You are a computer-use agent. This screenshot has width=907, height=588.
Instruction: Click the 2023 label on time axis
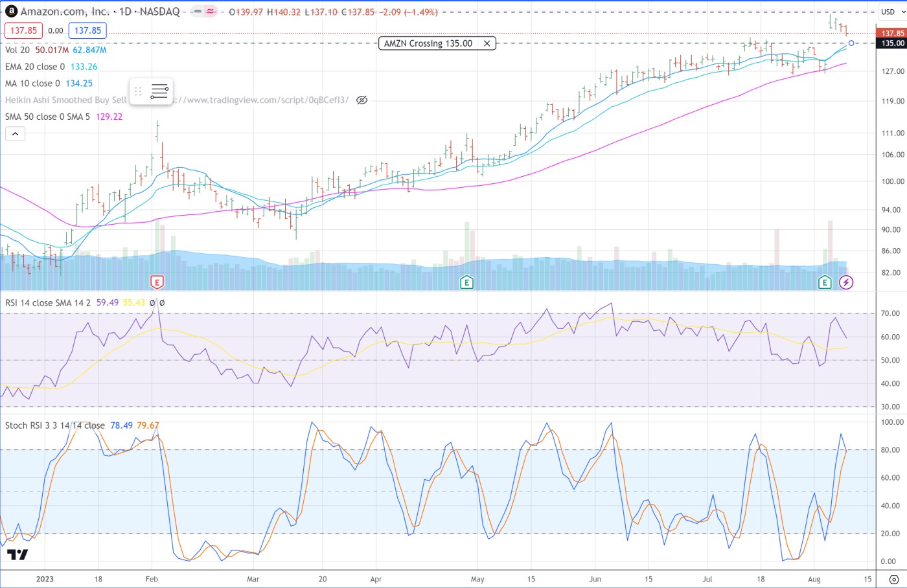pos(45,579)
